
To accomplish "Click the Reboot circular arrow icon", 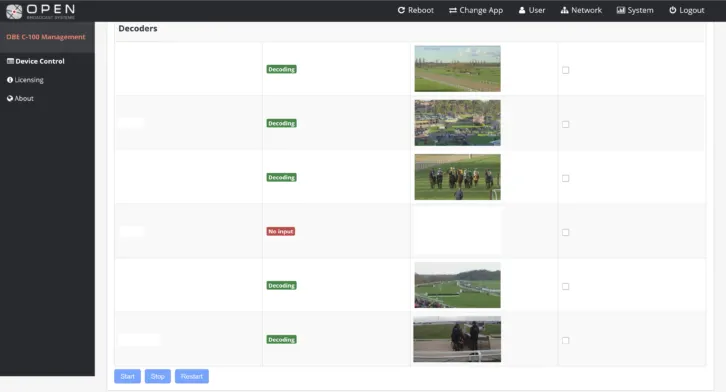I will click(x=401, y=10).
